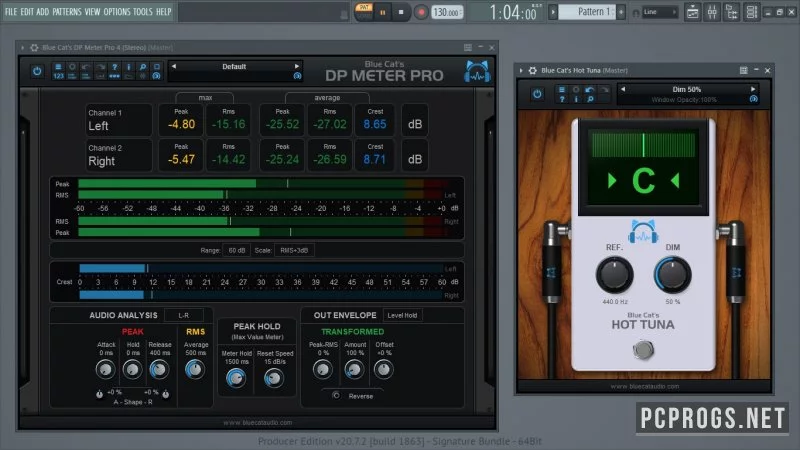This screenshot has width=800, height=450.
Task: Toggle PAT/SONG mode switch
Action: (364, 11)
